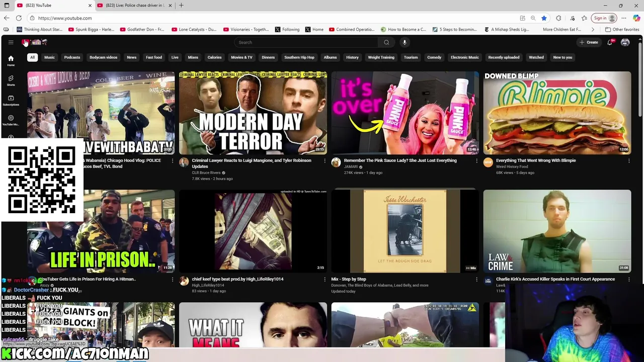Play the LIFE IN PRISON thumbnail
This screenshot has height=362, width=644.
point(101,231)
